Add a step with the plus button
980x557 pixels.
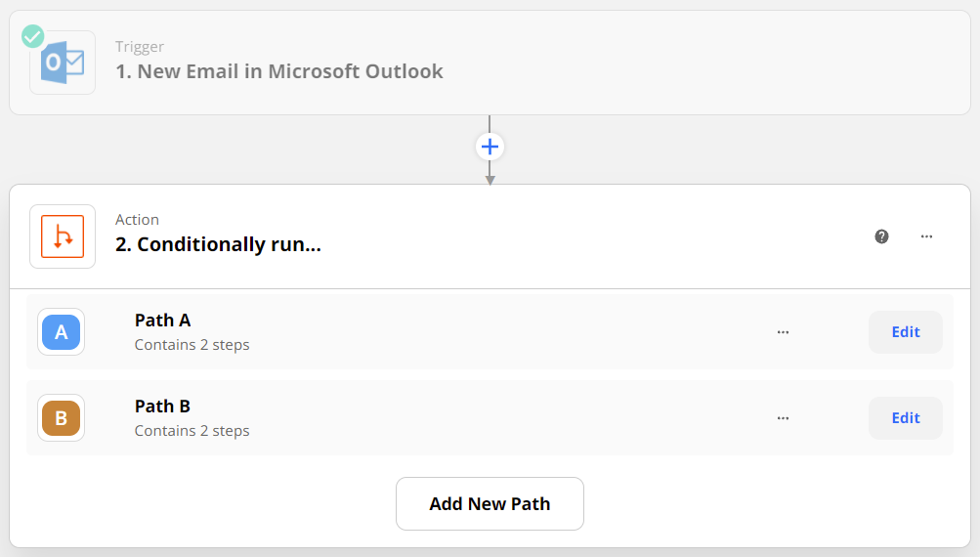[490, 147]
